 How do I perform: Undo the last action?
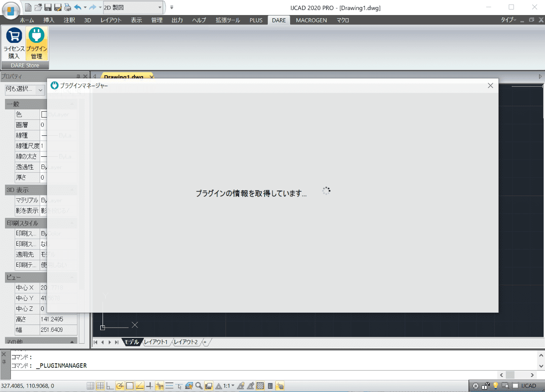(x=77, y=7)
